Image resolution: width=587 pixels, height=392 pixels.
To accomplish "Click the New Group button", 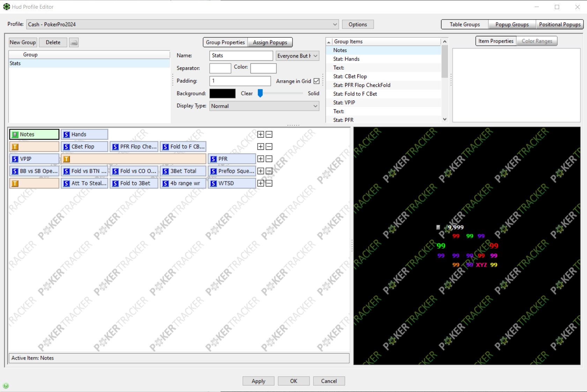I will tap(23, 43).
